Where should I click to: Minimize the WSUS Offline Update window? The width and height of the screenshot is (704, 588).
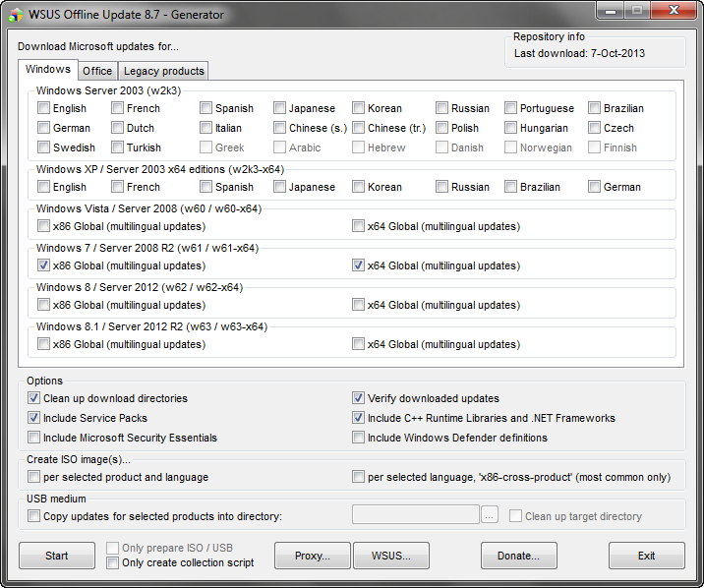(611, 11)
